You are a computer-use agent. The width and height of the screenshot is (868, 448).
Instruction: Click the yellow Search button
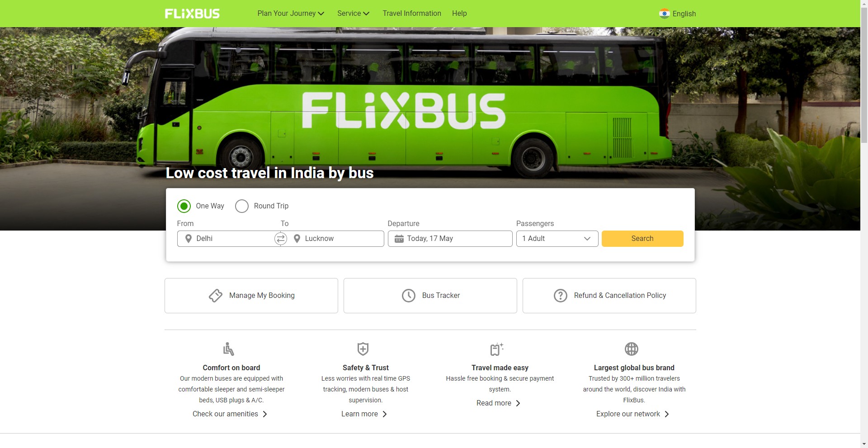click(x=642, y=239)
